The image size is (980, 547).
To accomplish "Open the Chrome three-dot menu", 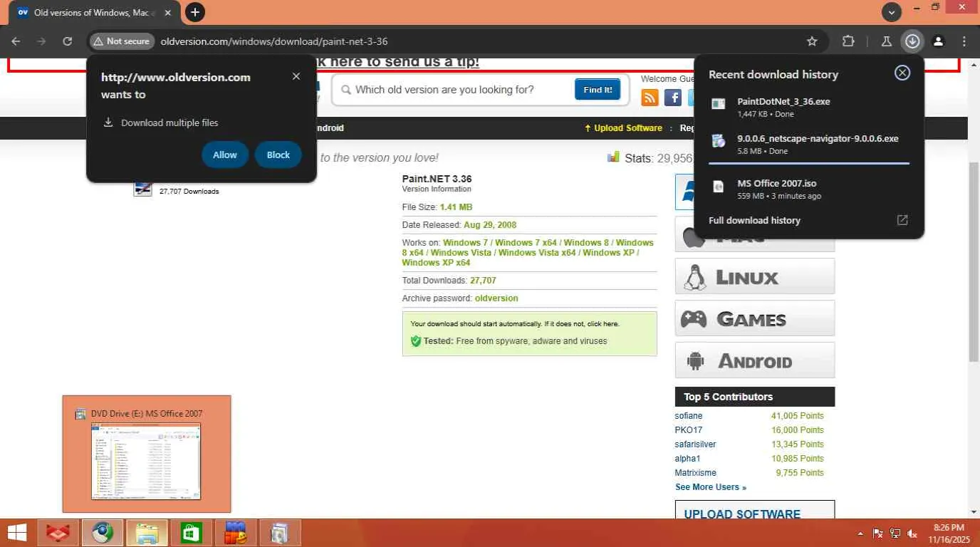I will (x=964, y=41).
